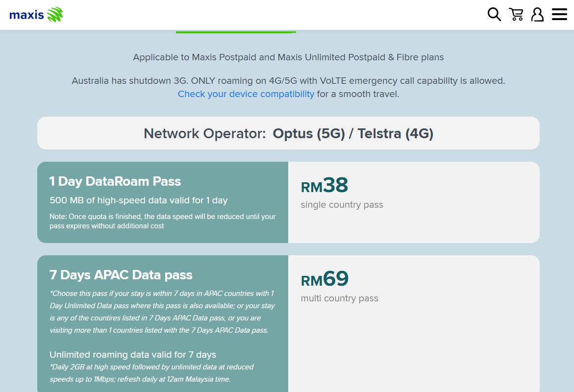Open the shopping cart

(516, 15)
